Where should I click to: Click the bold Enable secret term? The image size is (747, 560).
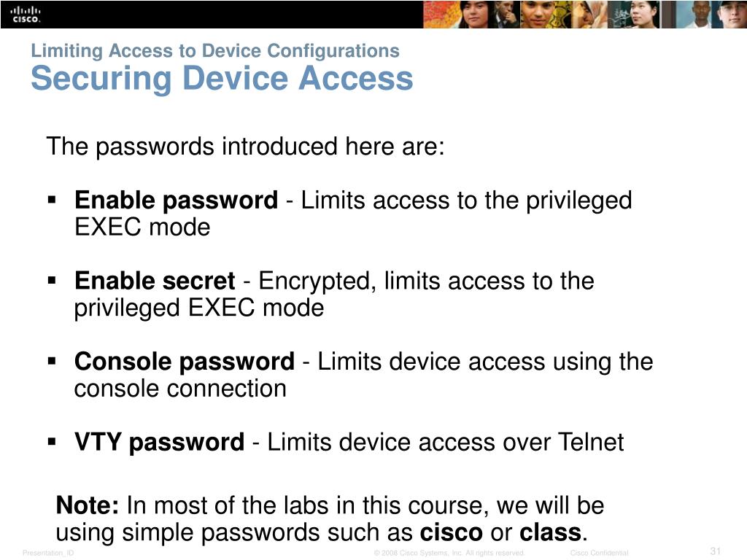pyautogui.click(x=155, y=281)
